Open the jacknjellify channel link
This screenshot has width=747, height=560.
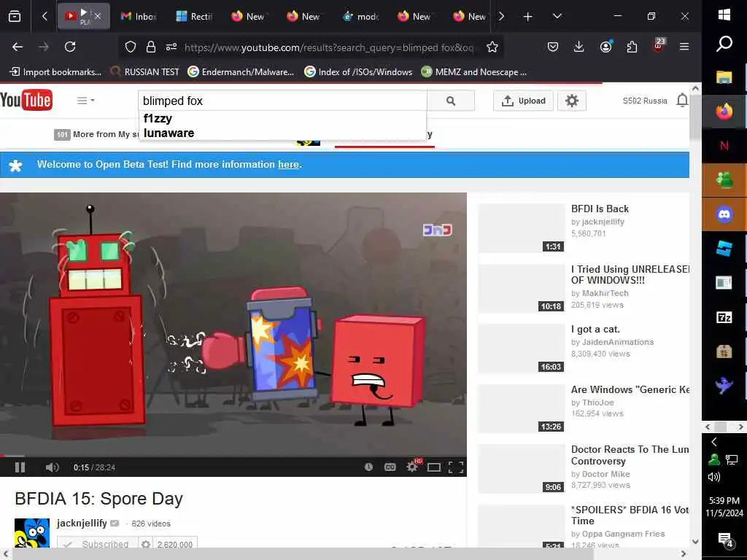coord(82,523)
